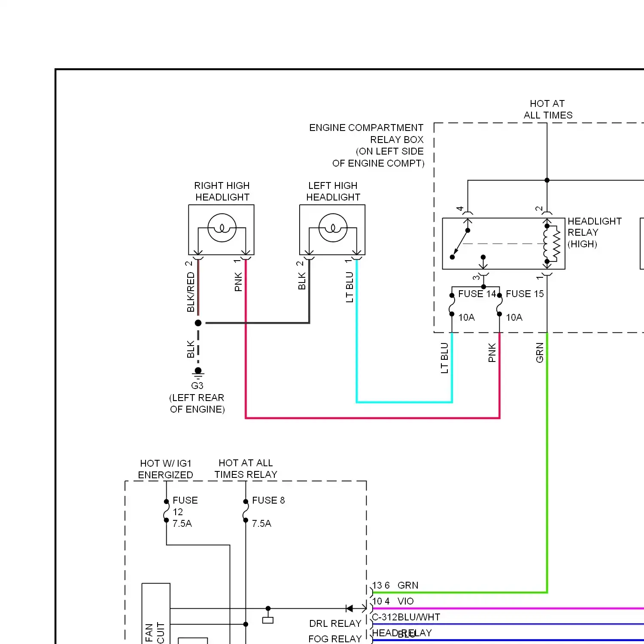Click the red PNK wire run
Screen dimensions: 644x644
tap(373, 418)
